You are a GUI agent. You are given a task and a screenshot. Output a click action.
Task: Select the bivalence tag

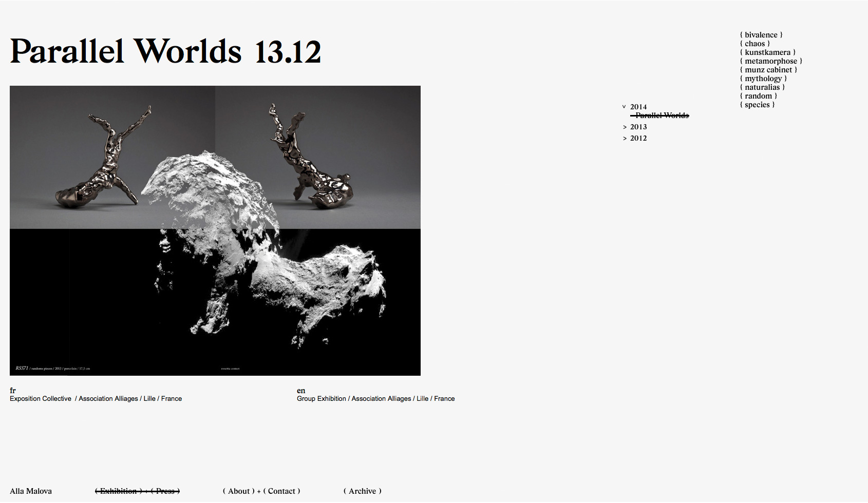tap(761, 35)
